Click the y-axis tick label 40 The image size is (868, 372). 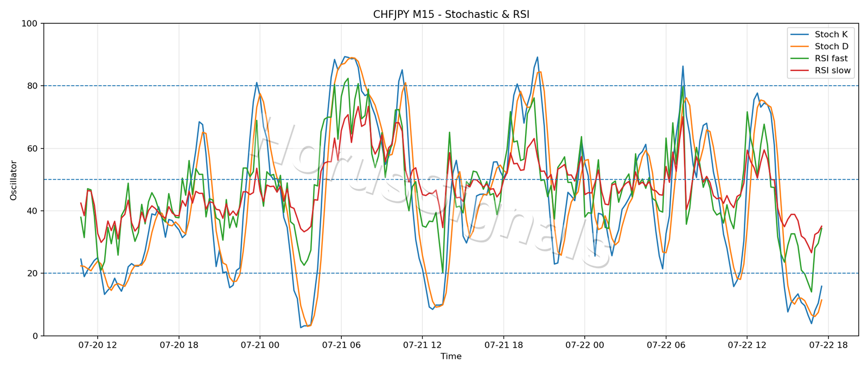click(x=33, y=211)
